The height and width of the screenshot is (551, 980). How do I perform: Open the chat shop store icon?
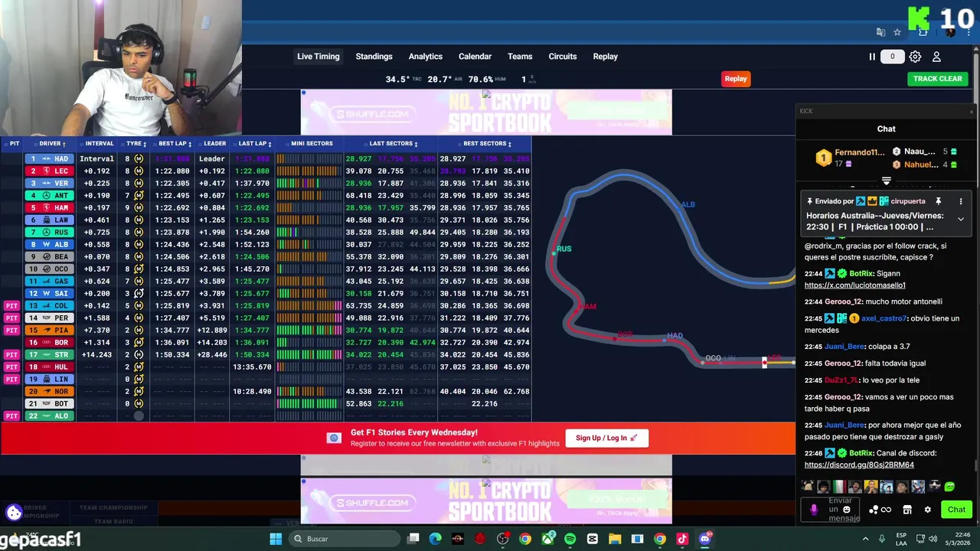click(x=907, y=510)
